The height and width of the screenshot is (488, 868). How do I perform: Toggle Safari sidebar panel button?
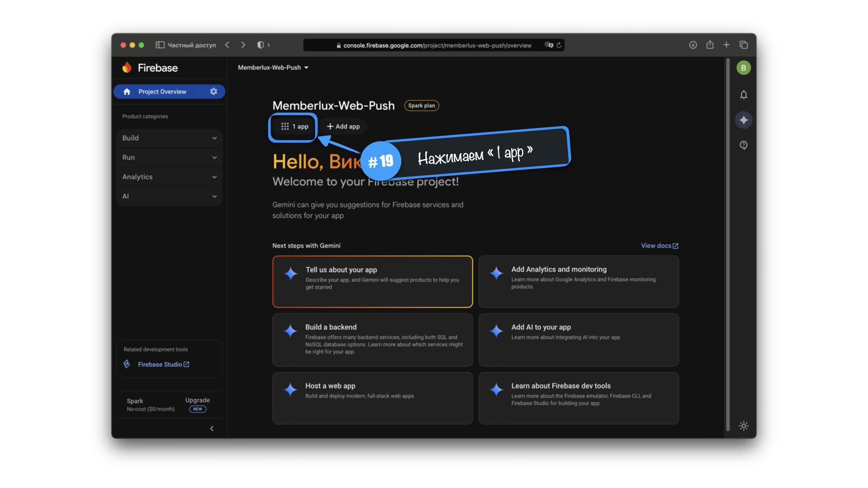pyautogui.click(x=160, y=45)
